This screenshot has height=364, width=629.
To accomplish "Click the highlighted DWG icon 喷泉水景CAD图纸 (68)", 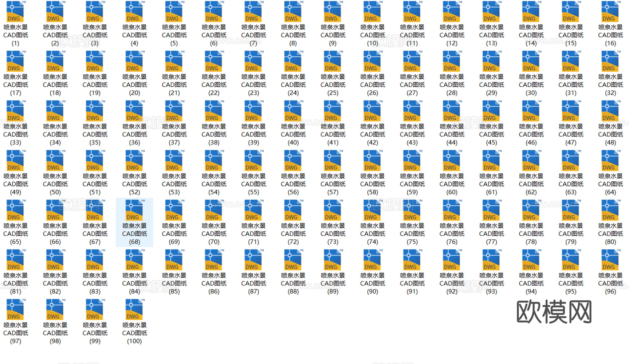I will (134, 210).
